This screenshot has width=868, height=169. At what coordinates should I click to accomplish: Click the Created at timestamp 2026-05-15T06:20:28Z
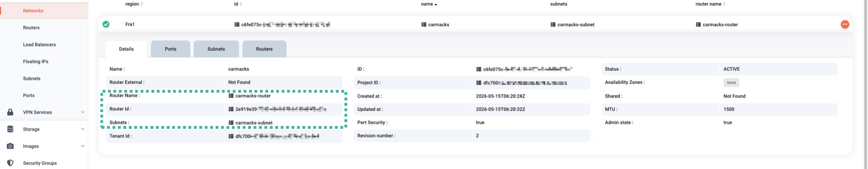[500, 96]
